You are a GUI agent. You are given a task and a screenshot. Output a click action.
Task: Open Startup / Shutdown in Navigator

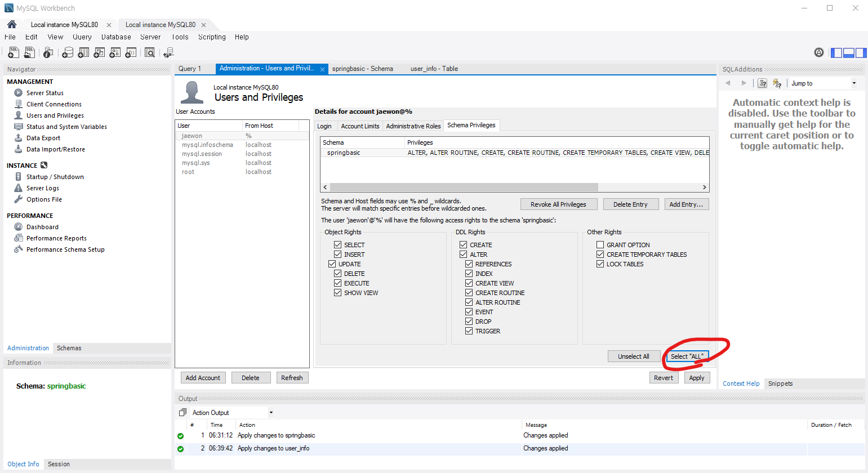tap(55, 177)
